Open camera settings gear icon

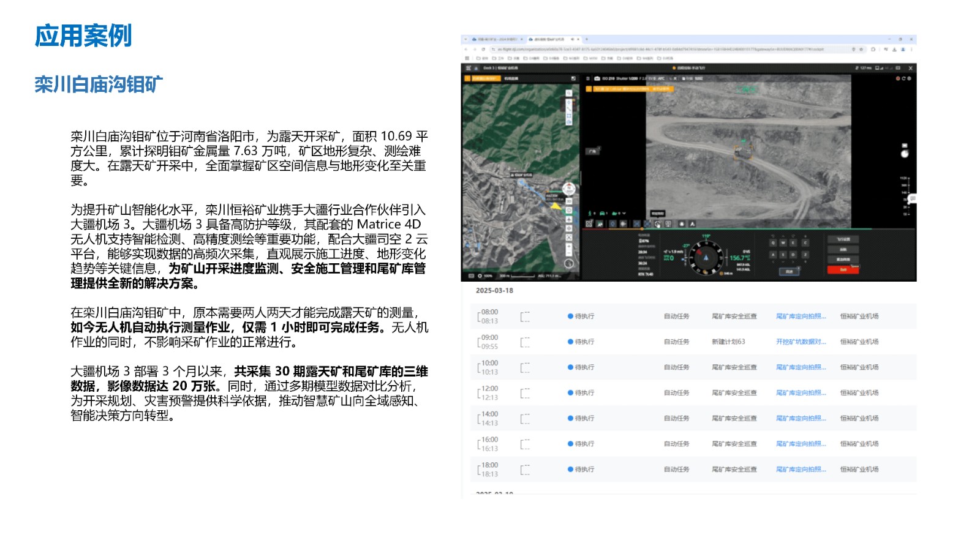pyautogui.click(x=909, y=78)
